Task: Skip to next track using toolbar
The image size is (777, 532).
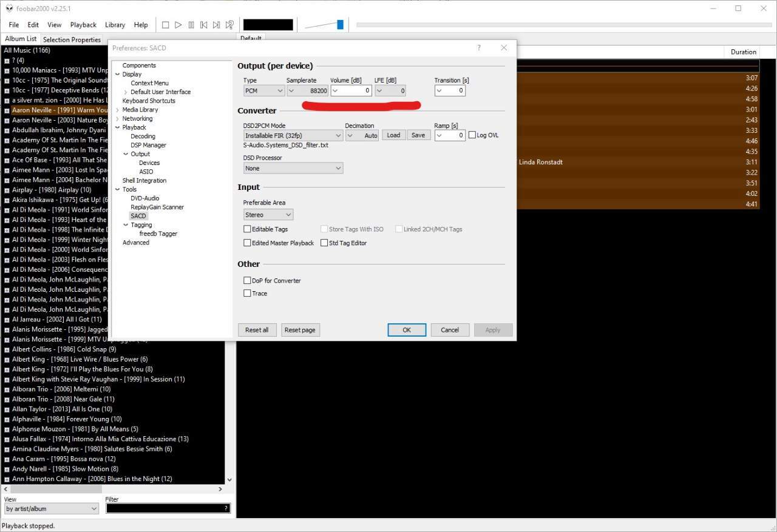Action: [x=217, y=25]
